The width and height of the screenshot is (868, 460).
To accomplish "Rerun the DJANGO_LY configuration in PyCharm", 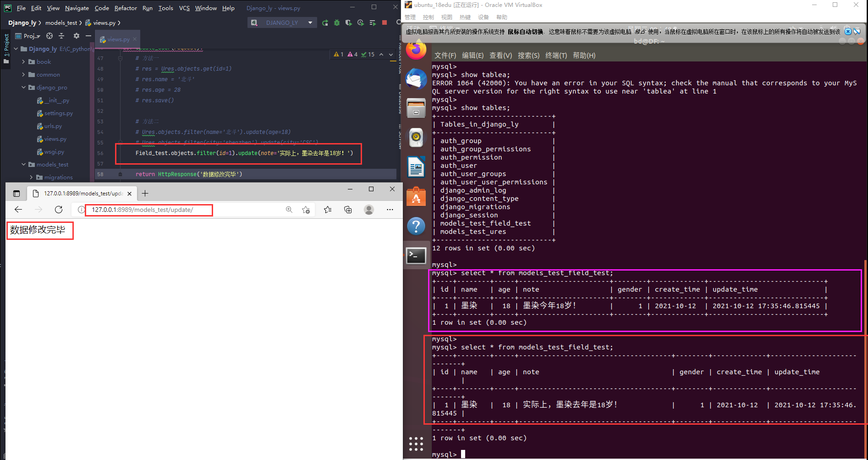I will tap(325, 22).
